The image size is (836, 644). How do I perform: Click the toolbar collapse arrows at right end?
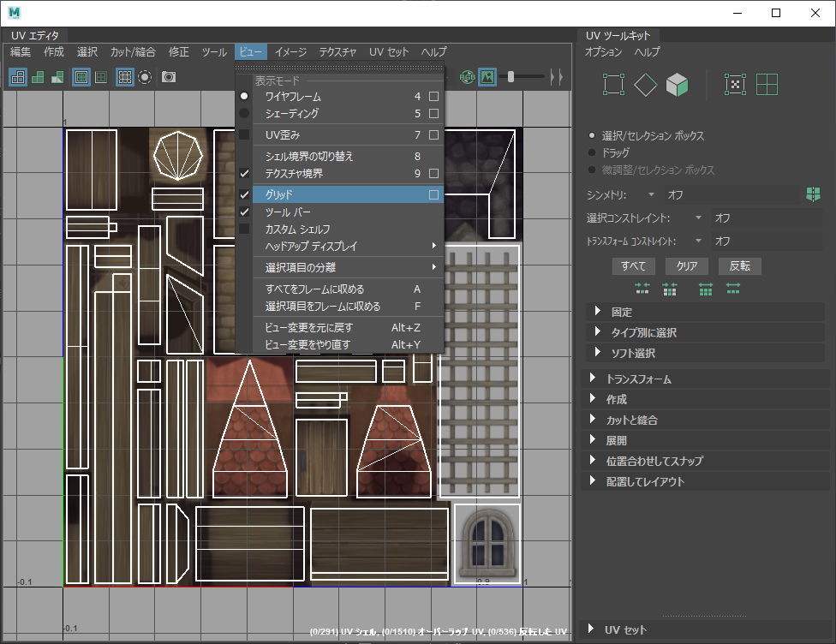[556, 77]
